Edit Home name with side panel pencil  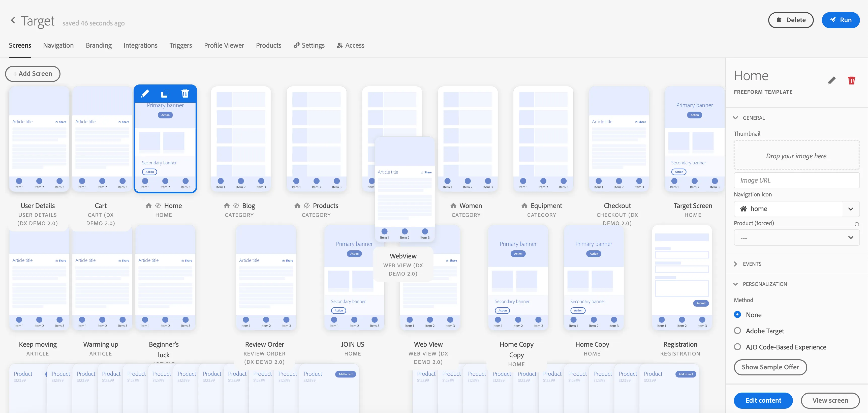click(x=831, y=80)
